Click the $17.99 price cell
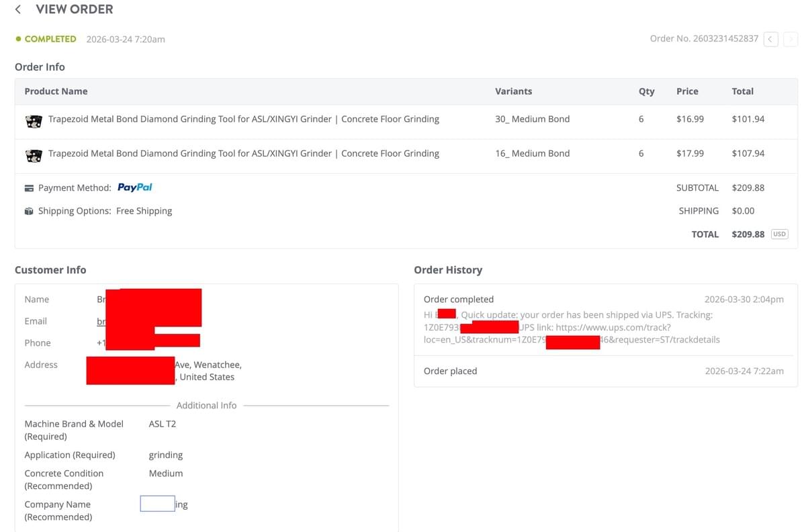Screen dimensions: 806x532 690,153
